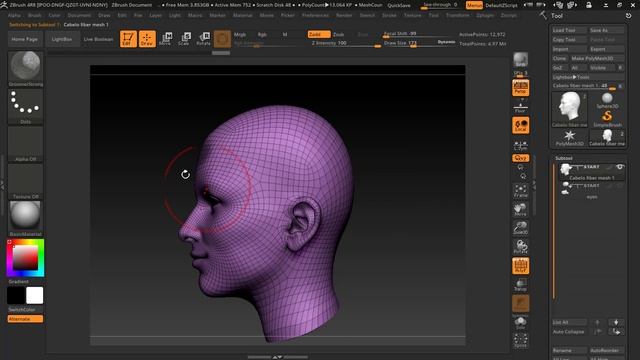Click the right shelf Move view button
Image resolution: width=640 pixels, height=360 pixels.
[x=520, y=209]
